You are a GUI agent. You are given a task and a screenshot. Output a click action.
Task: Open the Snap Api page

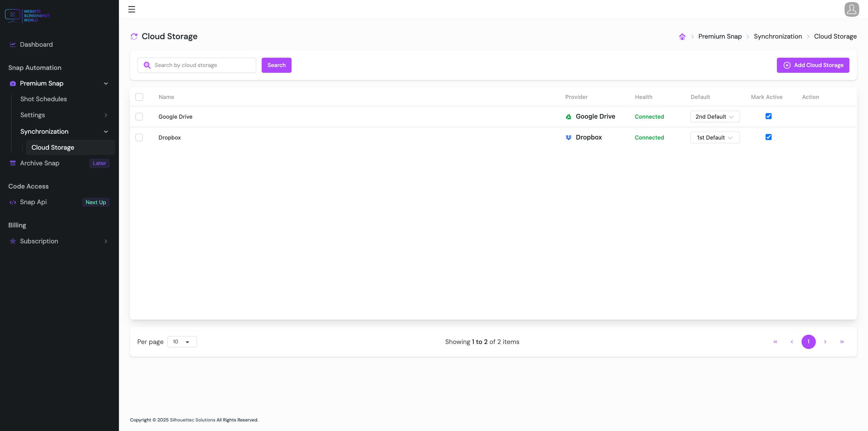[x=33, y=202]
